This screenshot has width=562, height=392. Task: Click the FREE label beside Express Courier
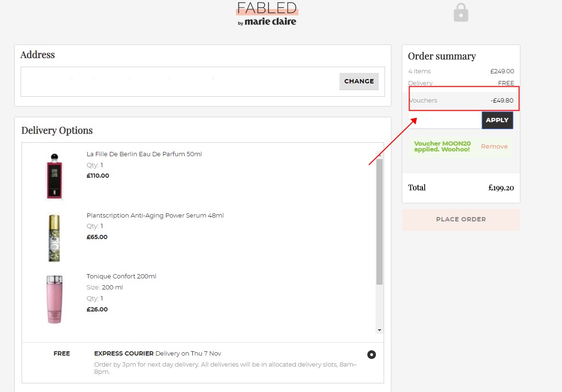tap(62, 354)
